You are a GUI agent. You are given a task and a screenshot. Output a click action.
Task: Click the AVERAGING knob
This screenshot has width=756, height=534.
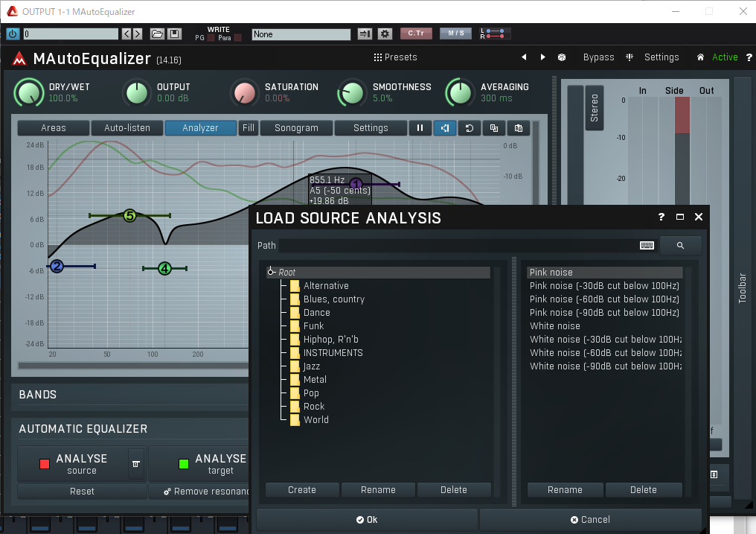[461, 92]
